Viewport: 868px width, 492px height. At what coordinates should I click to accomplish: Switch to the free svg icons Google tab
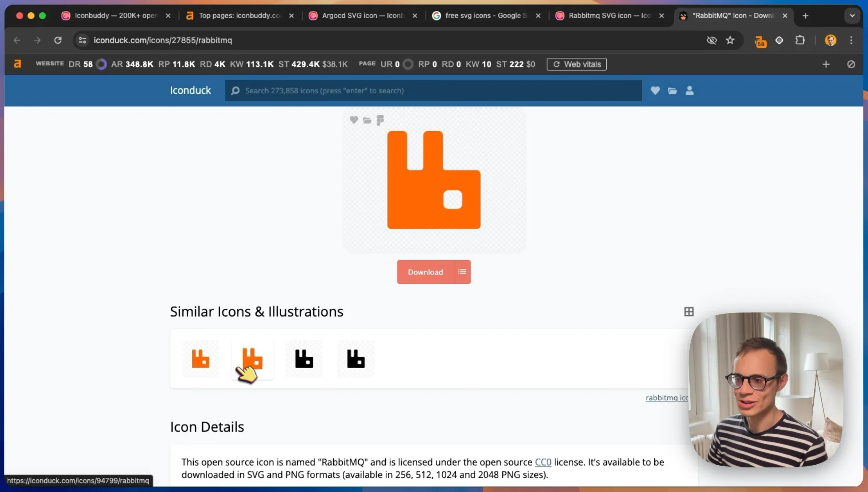coord(486,15)
